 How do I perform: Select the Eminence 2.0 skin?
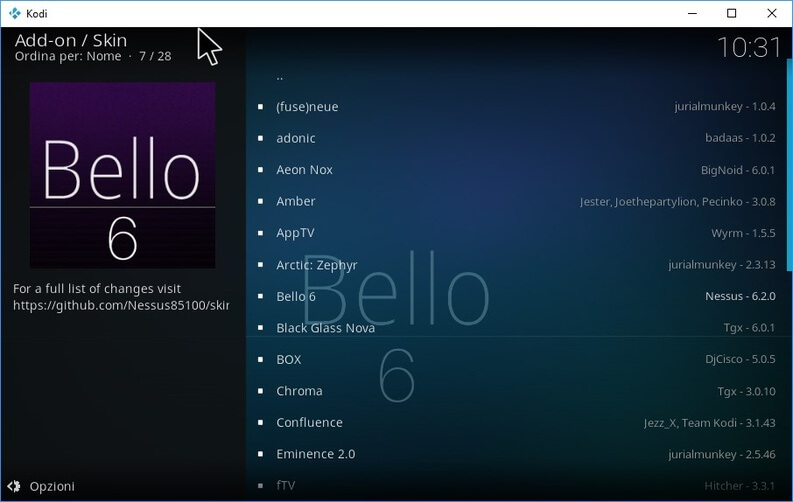click(516, 454)
